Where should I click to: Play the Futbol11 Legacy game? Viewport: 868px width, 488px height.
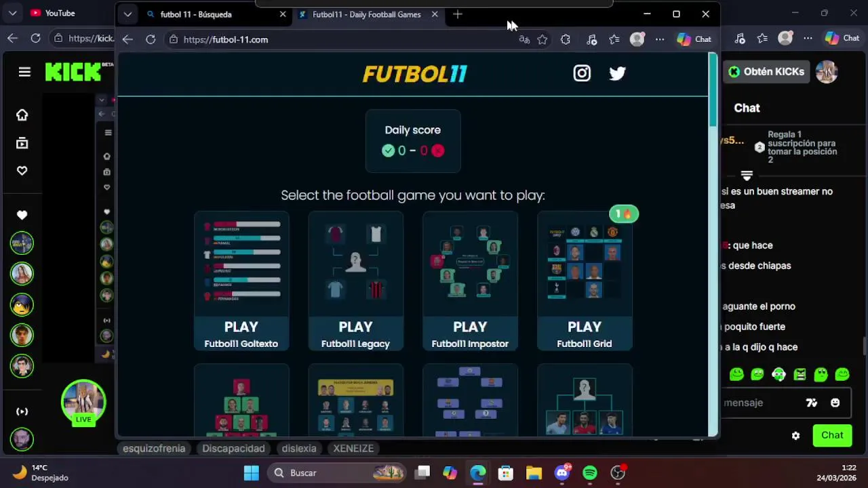355,281
